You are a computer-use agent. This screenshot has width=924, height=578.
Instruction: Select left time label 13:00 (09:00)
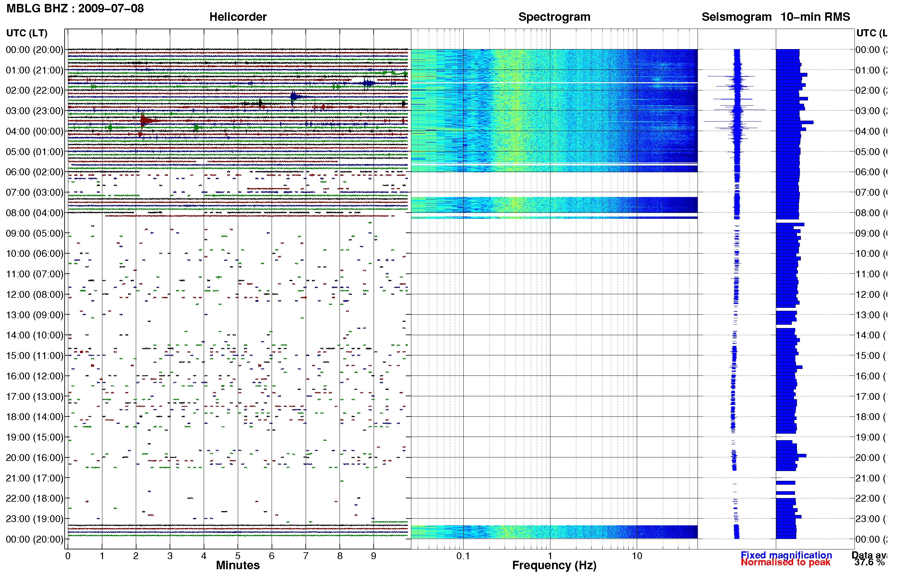tap(34, 315)
